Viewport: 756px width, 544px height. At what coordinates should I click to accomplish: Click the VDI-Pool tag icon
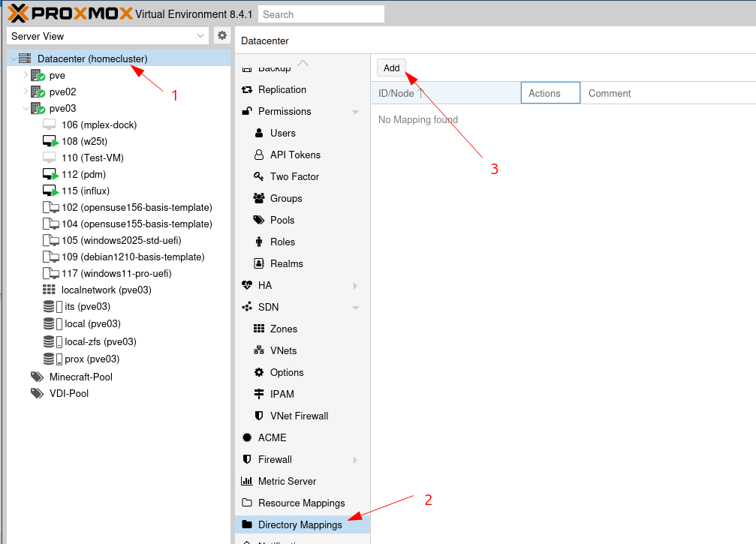pyautogui.click(x=37, y=393)
